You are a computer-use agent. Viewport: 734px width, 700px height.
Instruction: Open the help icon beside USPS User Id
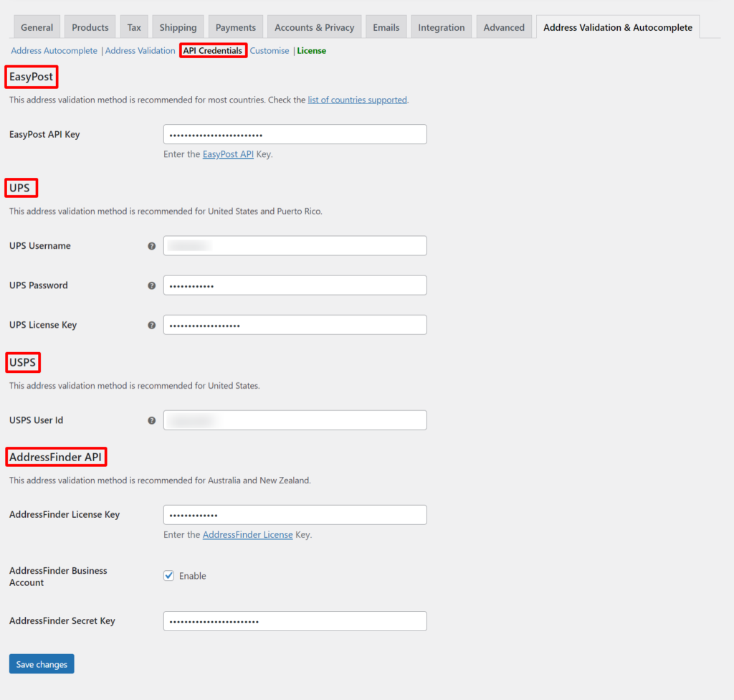pos(152,420)
